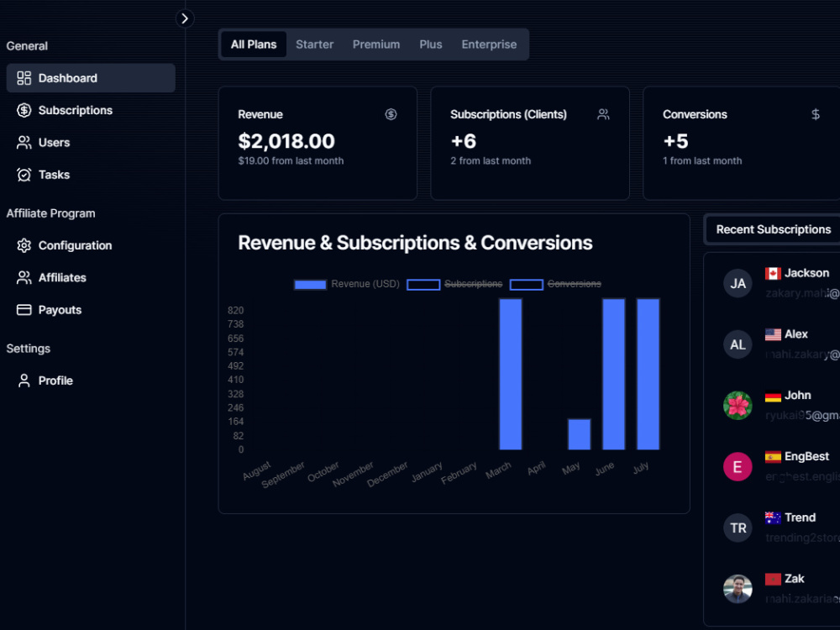Click the Affiliates people icon
This screenshot has height=630, width=840.
pyautogui.click(x=24, y=277)
